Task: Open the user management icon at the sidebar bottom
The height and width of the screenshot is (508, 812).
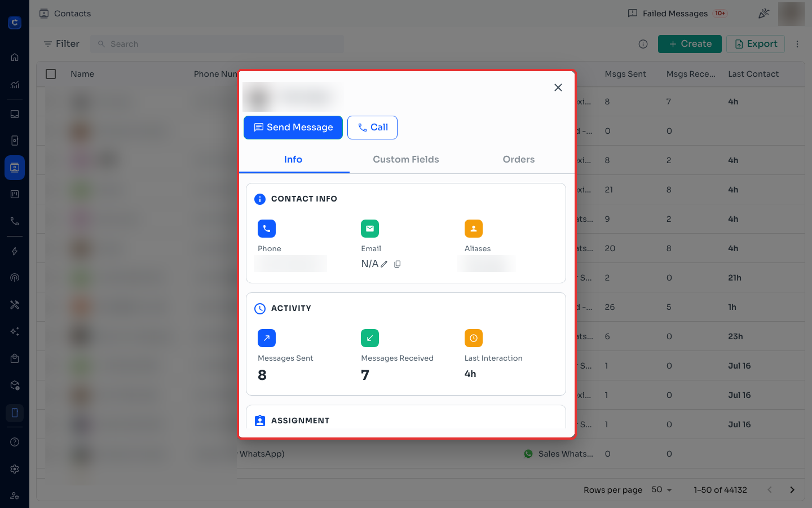Action: (x=15, y=496)
